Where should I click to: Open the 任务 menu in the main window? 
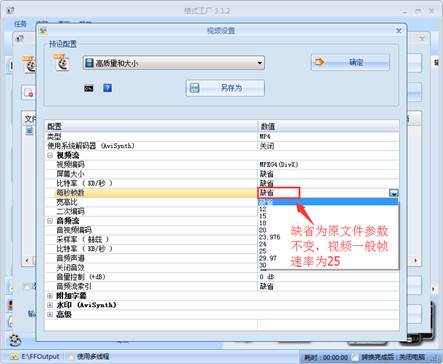(x=20, y=24)
